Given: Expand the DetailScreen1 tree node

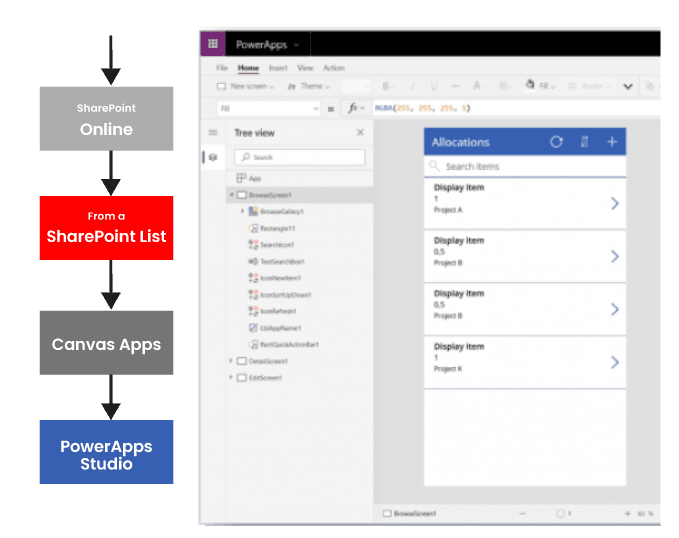Looking at the screenshot, I should [x=231, y=361].
